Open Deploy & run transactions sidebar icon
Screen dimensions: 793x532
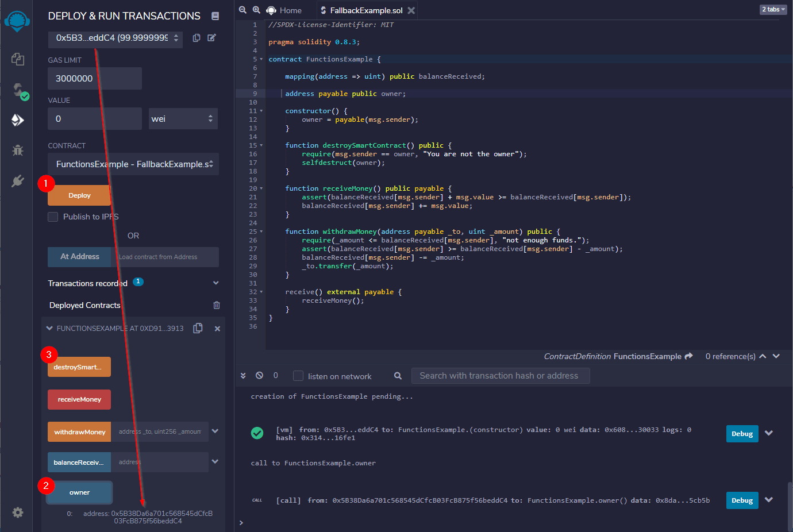click(18, 119)
